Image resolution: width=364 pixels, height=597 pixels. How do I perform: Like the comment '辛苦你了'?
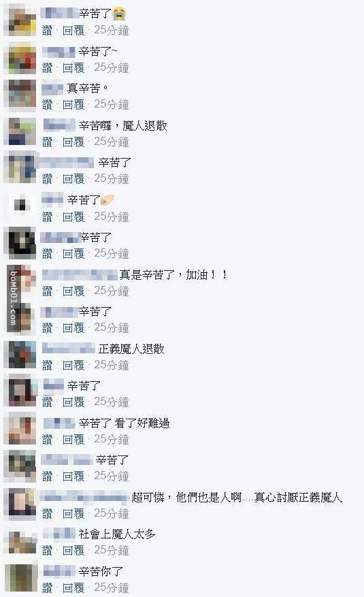pyautogui.click(x=47, y=587)
